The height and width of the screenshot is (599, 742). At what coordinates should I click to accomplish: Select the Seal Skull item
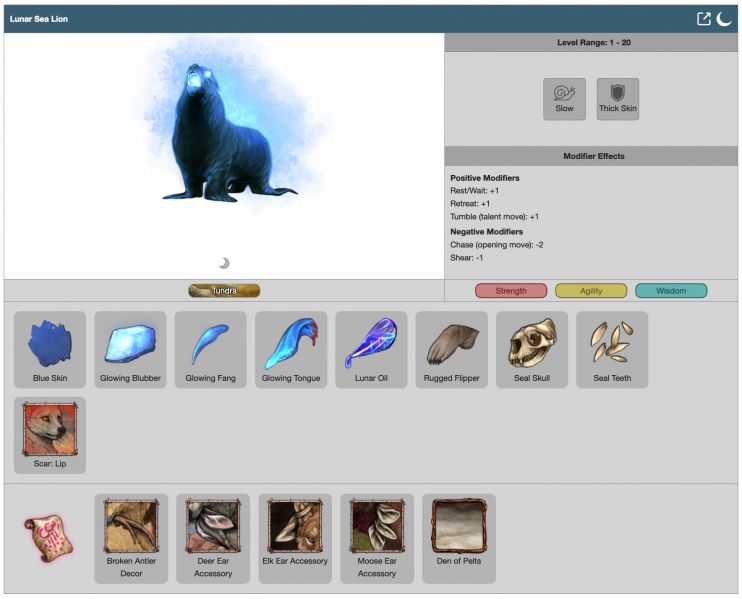point(531,349)
